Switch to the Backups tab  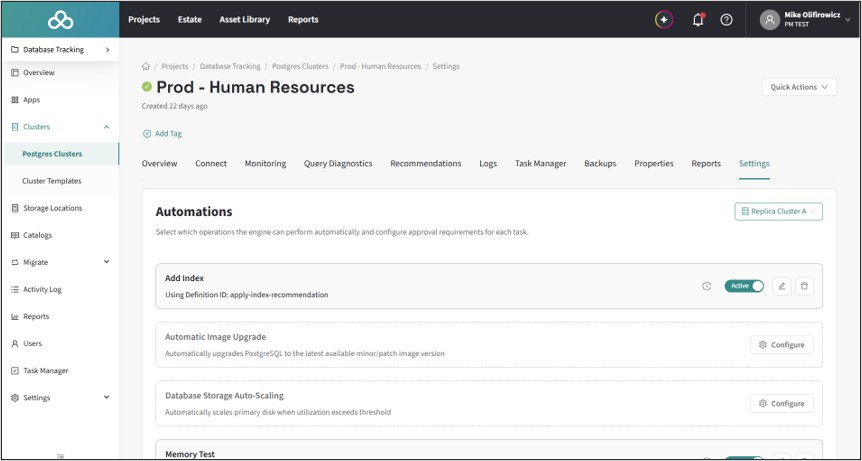coord(600,164)
